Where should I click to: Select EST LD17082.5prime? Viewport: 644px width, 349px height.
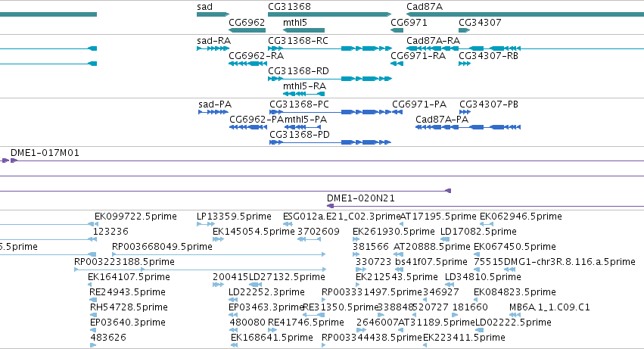click(x=478, y=232)
